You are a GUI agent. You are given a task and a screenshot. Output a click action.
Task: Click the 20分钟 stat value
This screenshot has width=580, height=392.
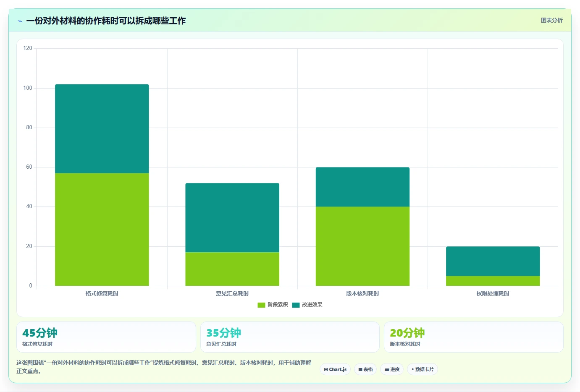click(x=407, y=333)
